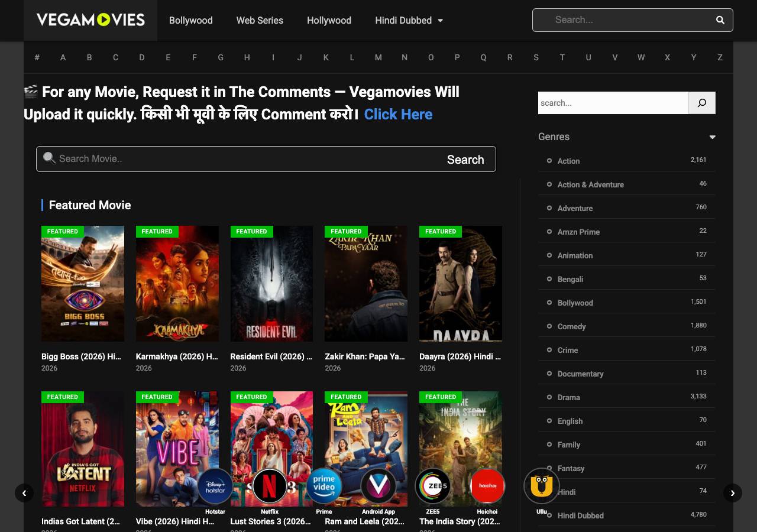Open the Bengali genre link

pyautogui.click(x=570, y=279)
